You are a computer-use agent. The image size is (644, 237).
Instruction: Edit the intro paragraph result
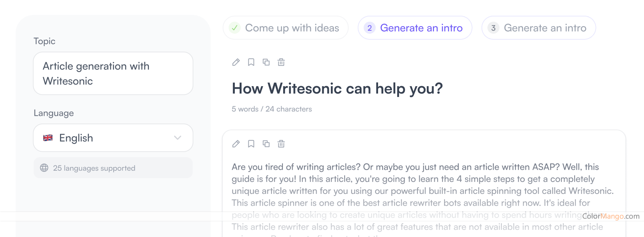click(x=236, y=144)
